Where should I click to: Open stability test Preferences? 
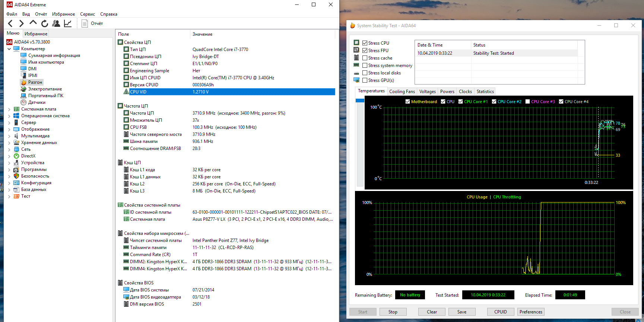coord(531,312)
